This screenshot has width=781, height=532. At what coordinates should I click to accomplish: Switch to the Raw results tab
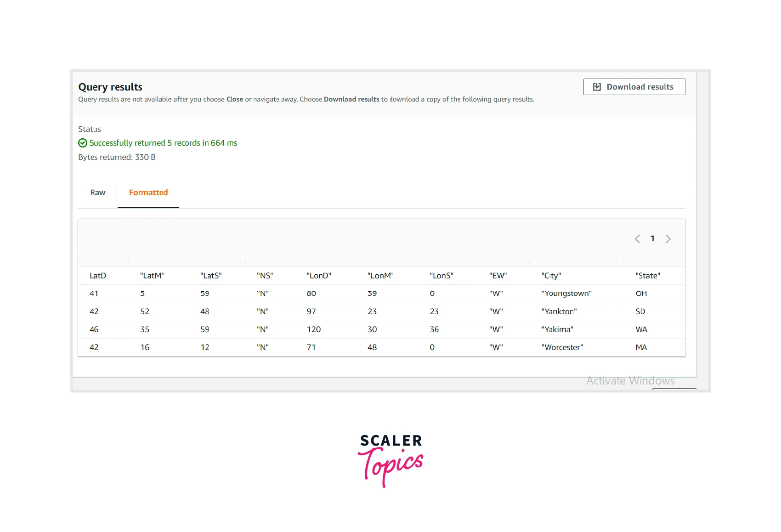[x=97, y=192]
